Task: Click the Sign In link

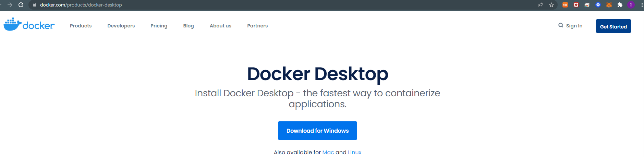Action: pos(574,26)
